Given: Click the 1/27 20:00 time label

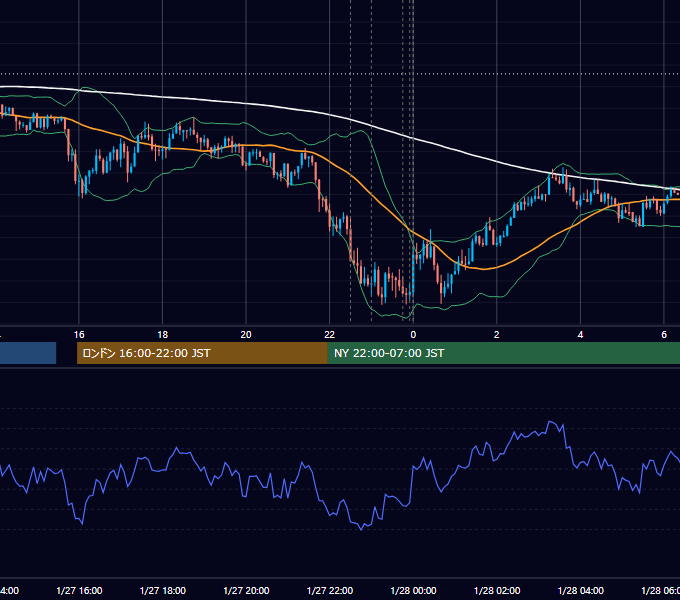Looking at the screenshot, I should click(x=246, y=591).
